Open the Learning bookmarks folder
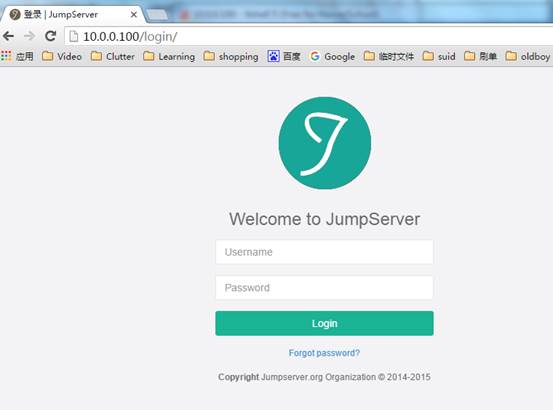The image size is (553, 410). coord(169,56)
